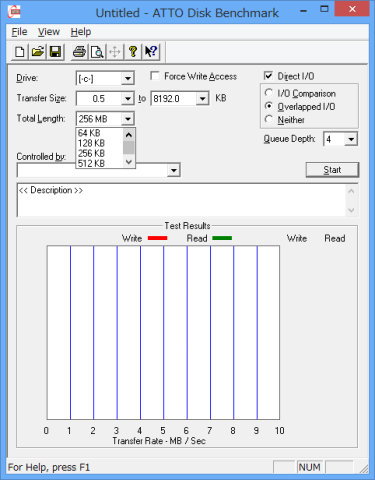Click the Save floppy disk icon
The width and height of the screenshot is (375, 480).
[x=55, y=52]
